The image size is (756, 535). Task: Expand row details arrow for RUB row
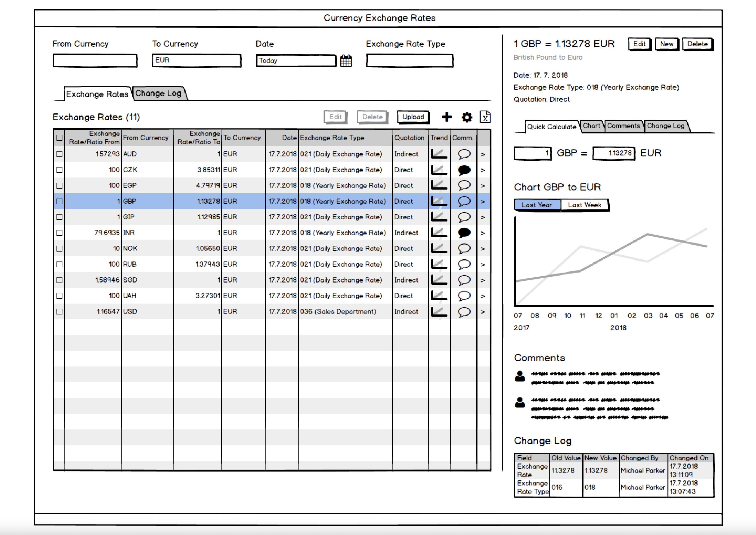(483, 264)
